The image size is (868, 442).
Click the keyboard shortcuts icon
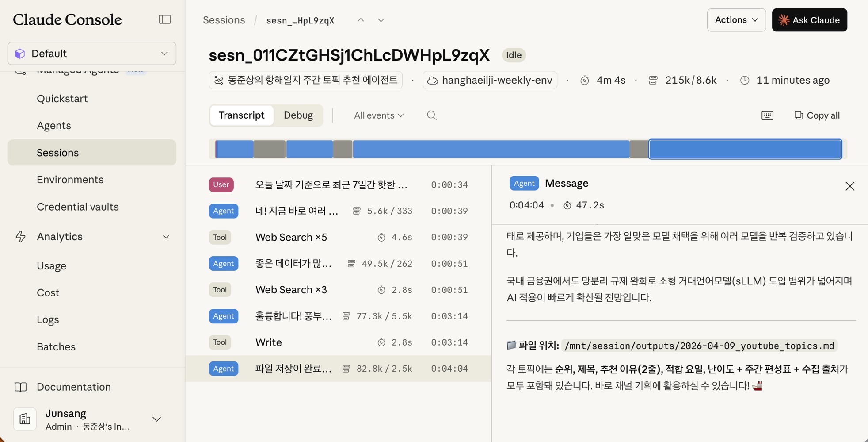click(x=767, y=115)
